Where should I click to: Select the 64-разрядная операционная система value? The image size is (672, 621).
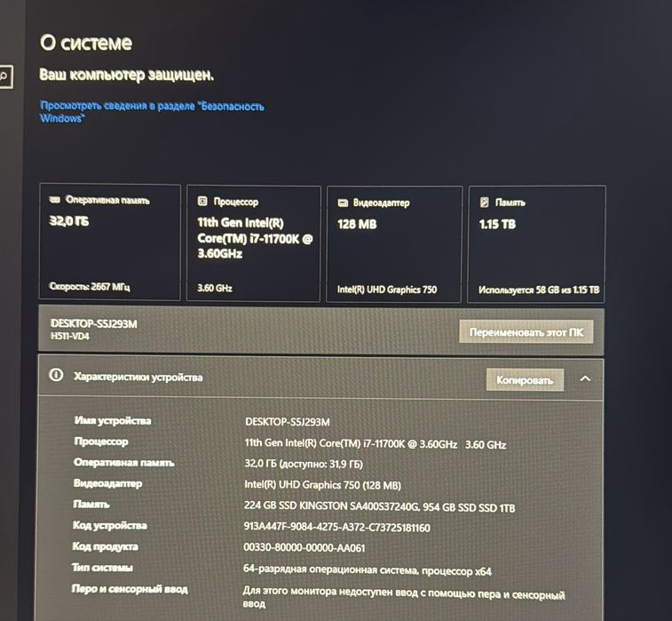point(367,570)
